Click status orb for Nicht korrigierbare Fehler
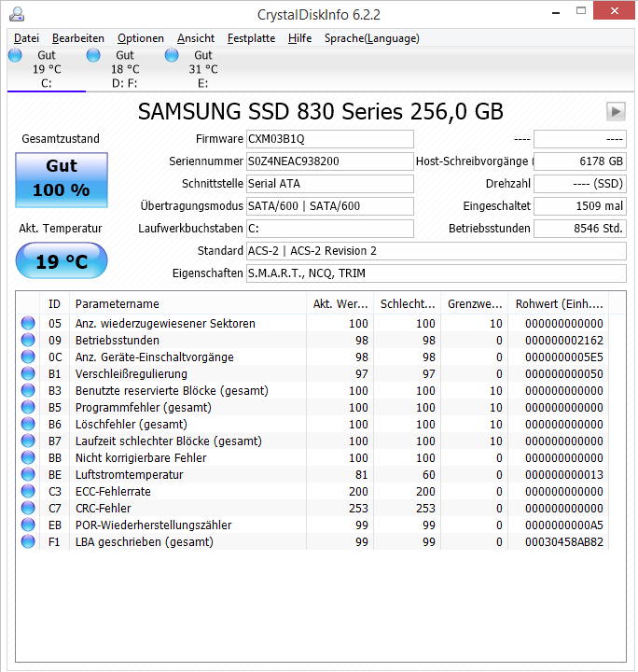The height and width of the screenshot is (672, 638). (28, 457)
